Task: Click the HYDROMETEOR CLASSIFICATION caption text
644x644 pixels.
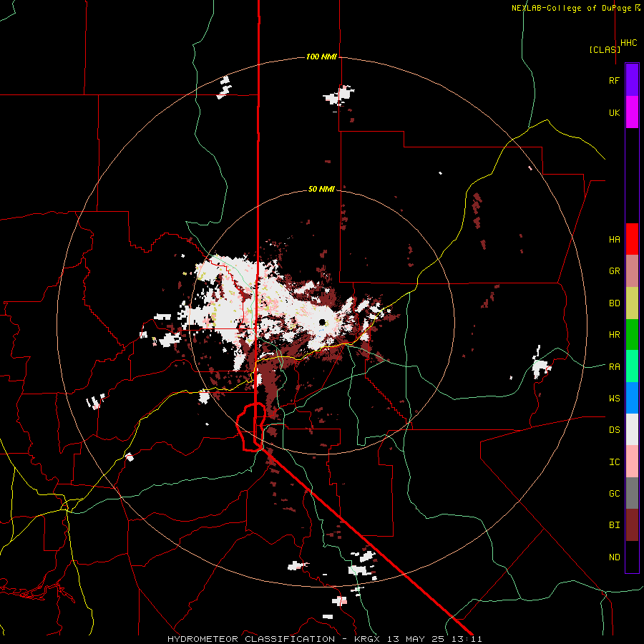Action: 251,639
